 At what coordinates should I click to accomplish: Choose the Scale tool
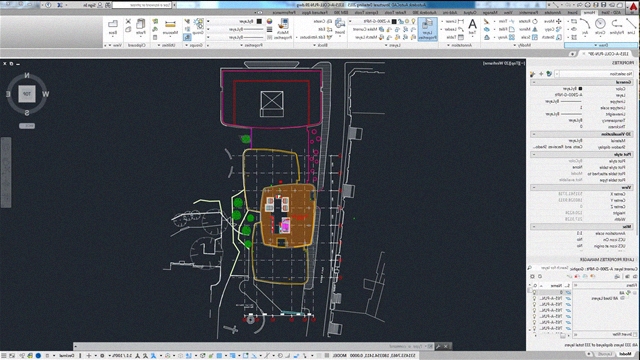530,37
